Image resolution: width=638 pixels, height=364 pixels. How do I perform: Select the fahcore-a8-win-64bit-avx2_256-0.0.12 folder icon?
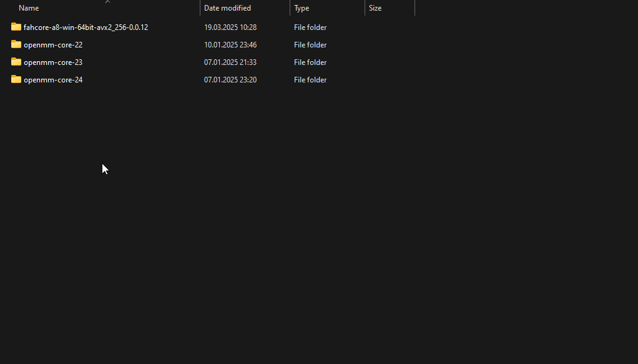[x=16, y=27]
